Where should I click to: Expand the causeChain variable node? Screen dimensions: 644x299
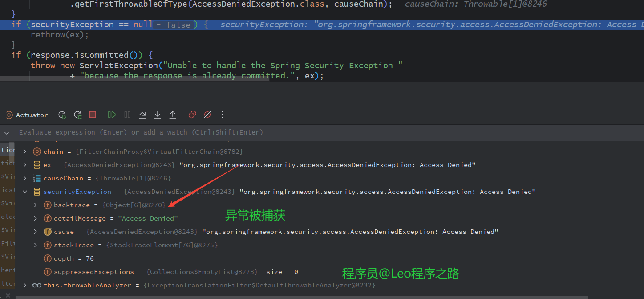[x=25, y=178]
